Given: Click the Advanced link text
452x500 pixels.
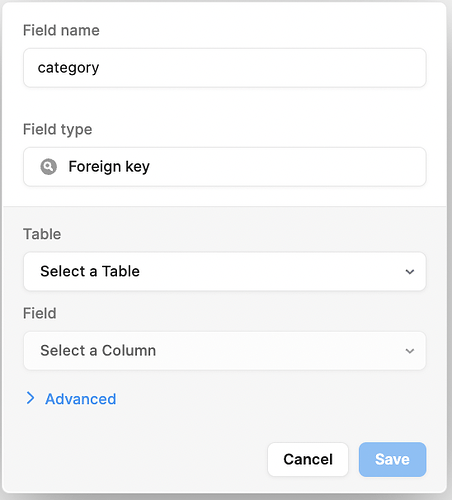Looking at the screenshot, I should tap(81, 399).
